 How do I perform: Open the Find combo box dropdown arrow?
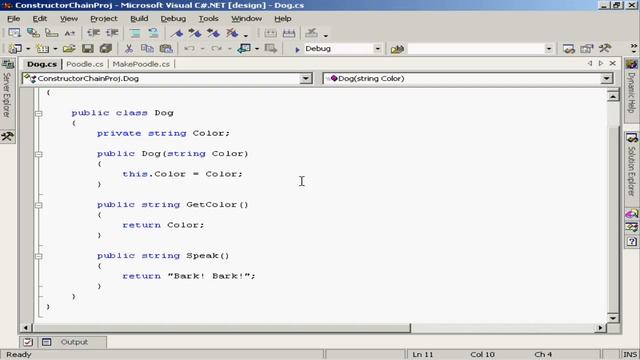pos(549,49)
